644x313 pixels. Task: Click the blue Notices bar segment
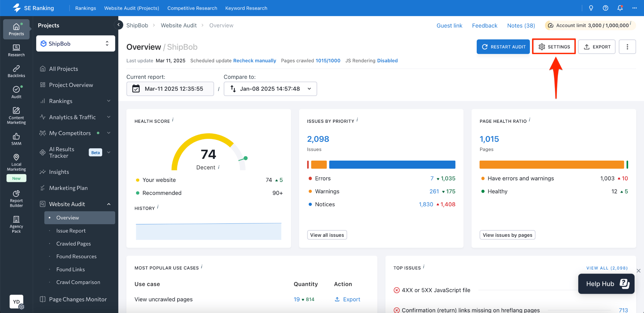coord(392,164)
